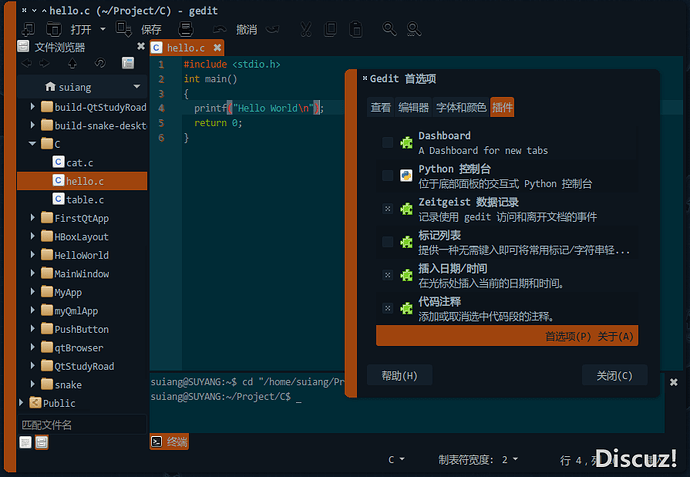
Task: Go back in the file browser
Action: (x=26, y=63)
